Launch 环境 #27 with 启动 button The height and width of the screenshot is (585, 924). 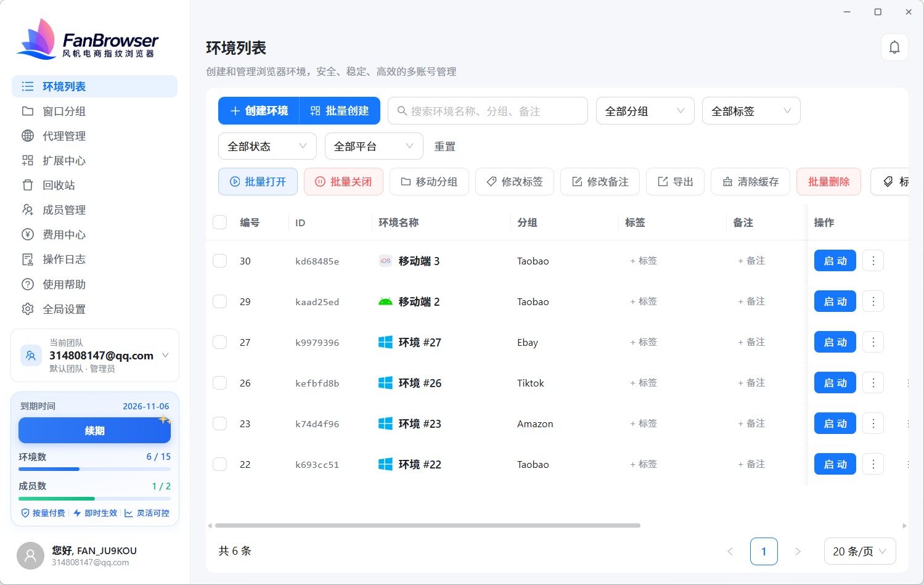pyautogui.click(x=835, y=342)
